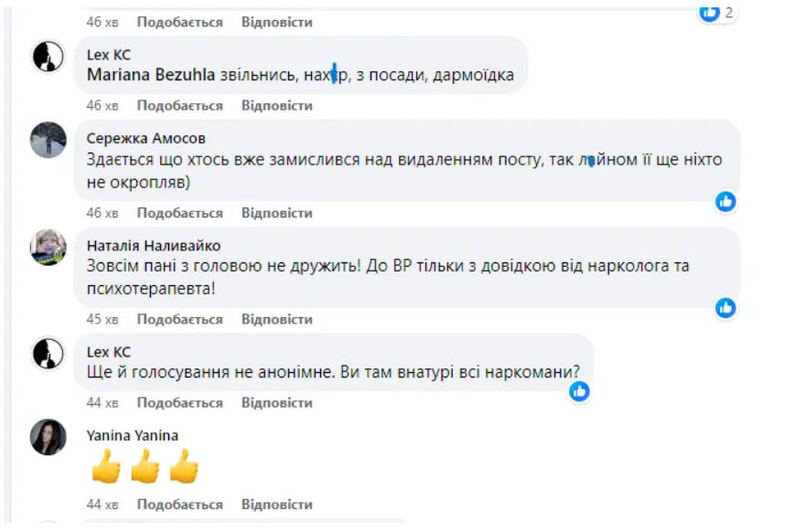Click like reaction icon on Наталія Наливайко's comment

725,308
